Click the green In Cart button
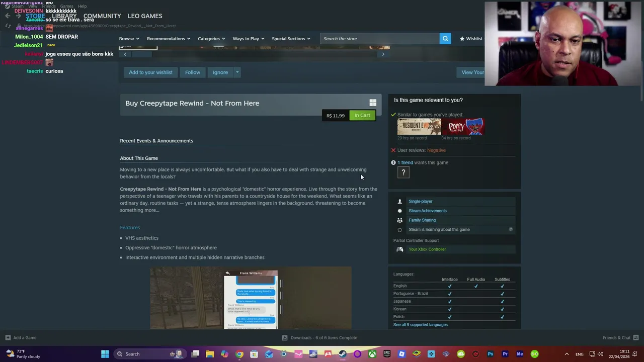Viewport: 644px width, 362px height. click(362, 116)
